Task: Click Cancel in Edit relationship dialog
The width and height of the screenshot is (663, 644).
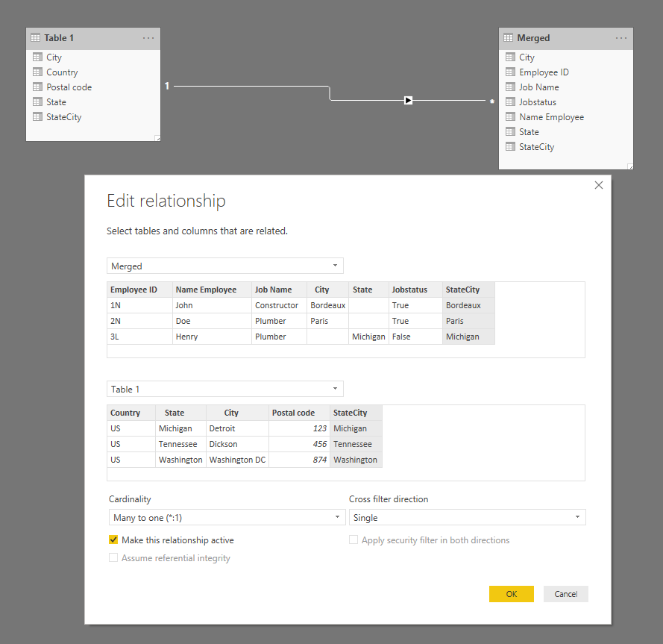Action: [x=566, y=594]
